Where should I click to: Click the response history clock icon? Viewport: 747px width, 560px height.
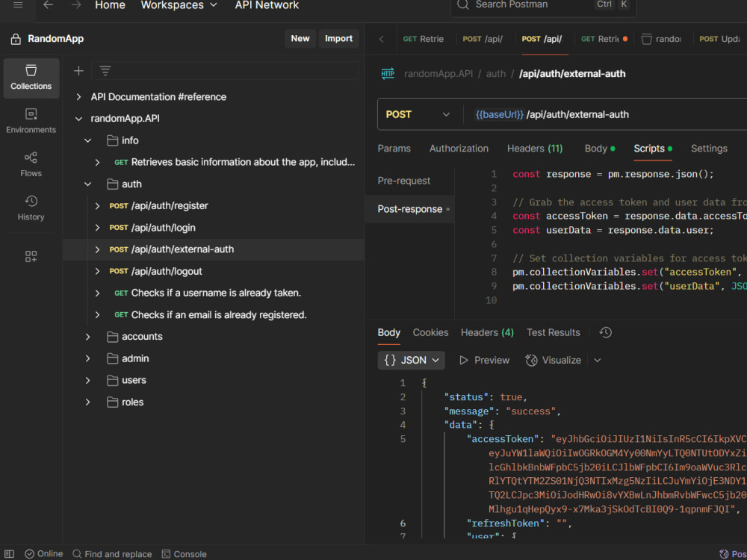(x=606, y=332)
